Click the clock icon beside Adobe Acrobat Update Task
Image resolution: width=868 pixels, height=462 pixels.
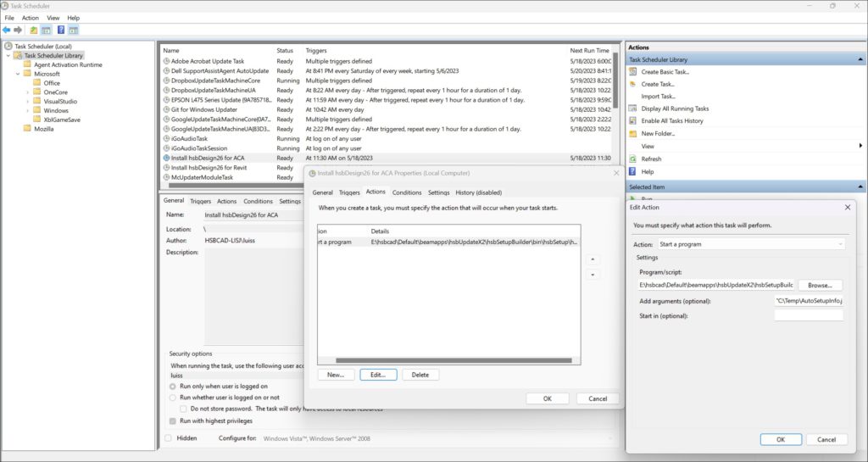click(x=167, y=61)
